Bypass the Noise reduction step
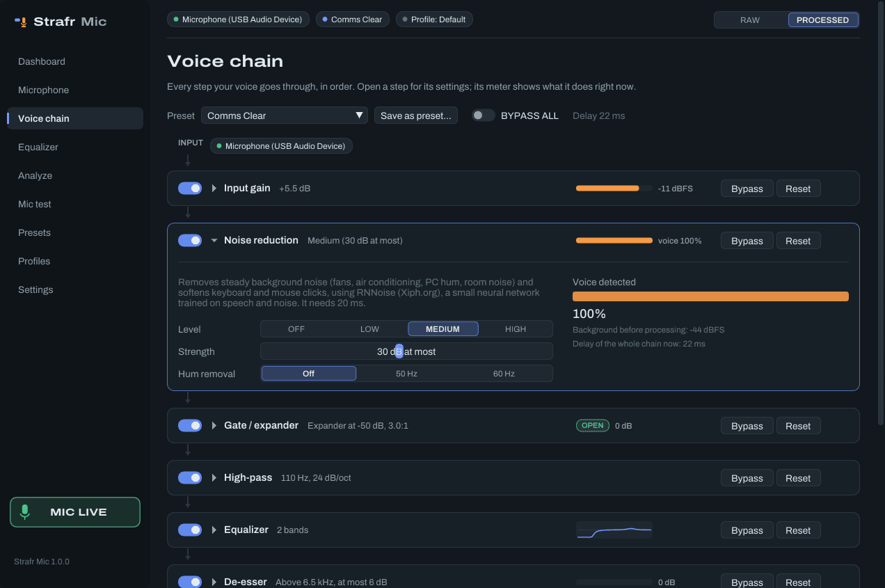This screenshot has height=588, width=885. tap(747, 241)
